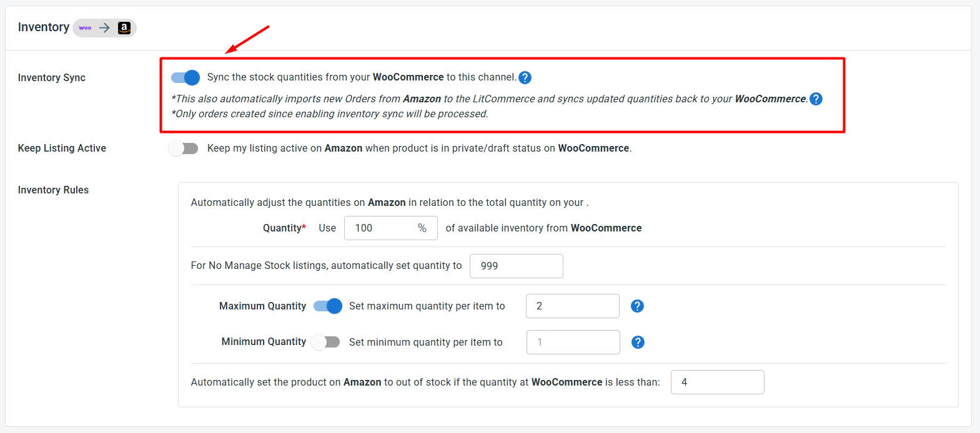Show help for Minimum Quantity setting
Viewport: 980px width, 433px height.
tap(638, 343)
